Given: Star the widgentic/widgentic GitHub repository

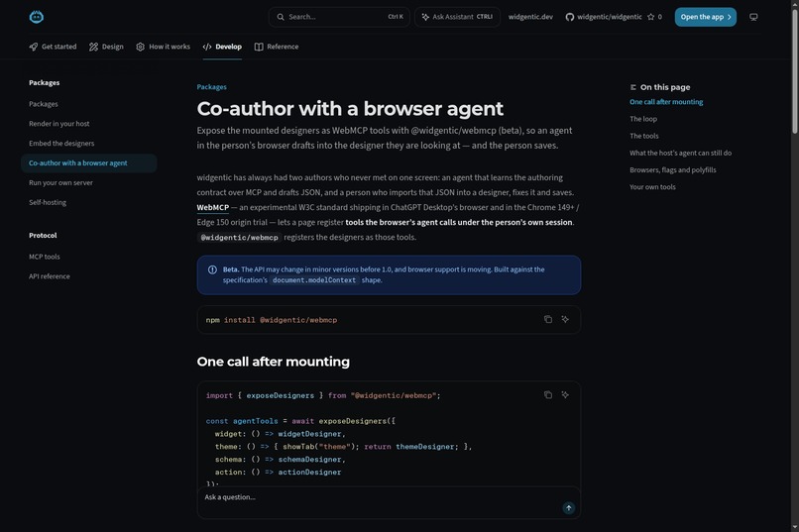Looking at the screenshot, I should (654, 17).
